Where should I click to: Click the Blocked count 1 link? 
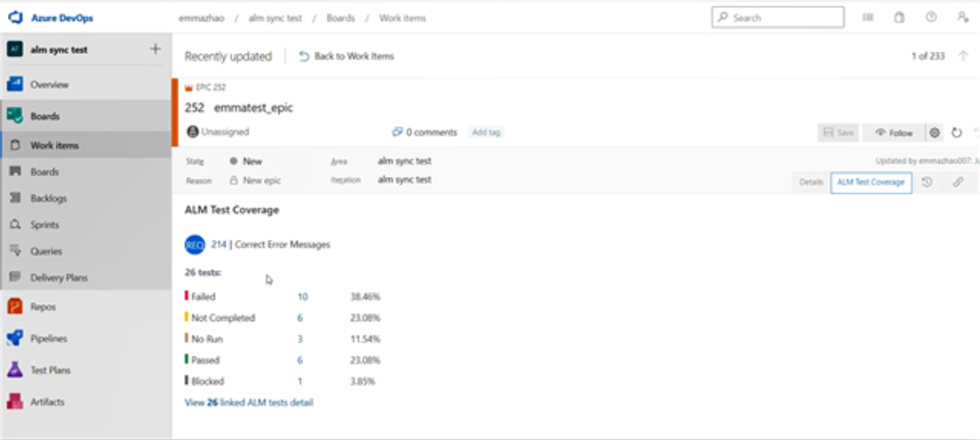[300, 381]
